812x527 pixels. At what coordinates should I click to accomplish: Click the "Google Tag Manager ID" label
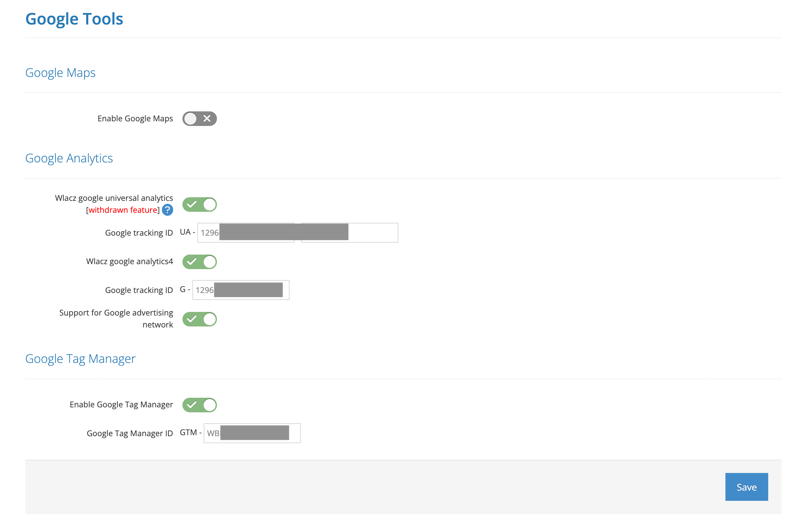(x=130, y=433)
